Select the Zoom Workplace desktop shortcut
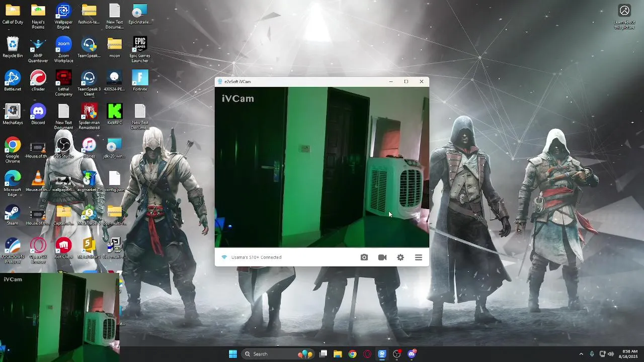Image resolution: width=644 pixels, height=362 pixels. tap(63, 50)
